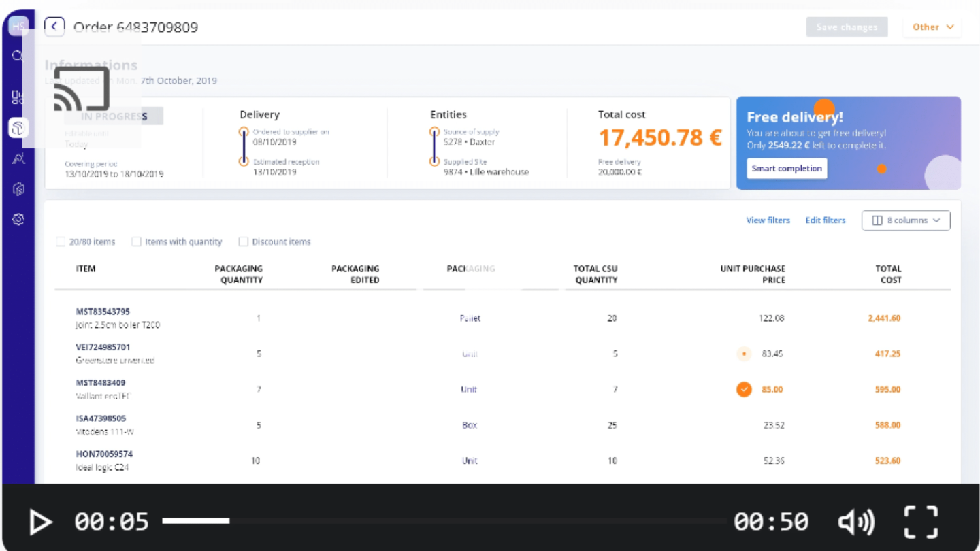Enter fullscreen mode
This screenshot has width=980, height=551.
click(921, 522)
